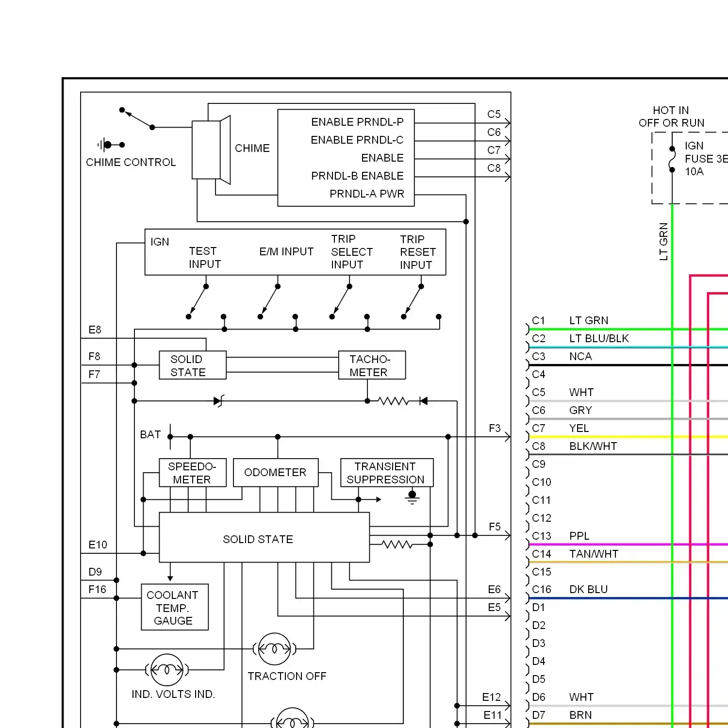Click the YEL wire color label

point(579,428)
